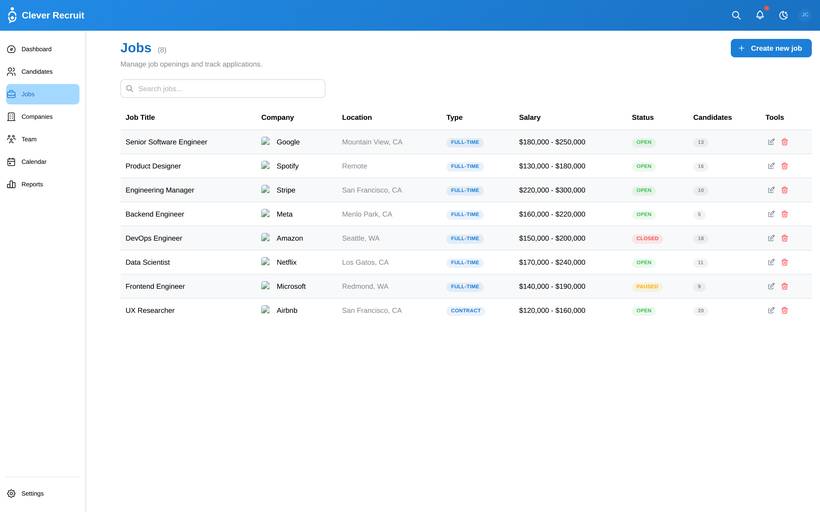This screenshot has width=820, height=512.
Task: Open Reports in sidebar
Action: coord(43,184)
